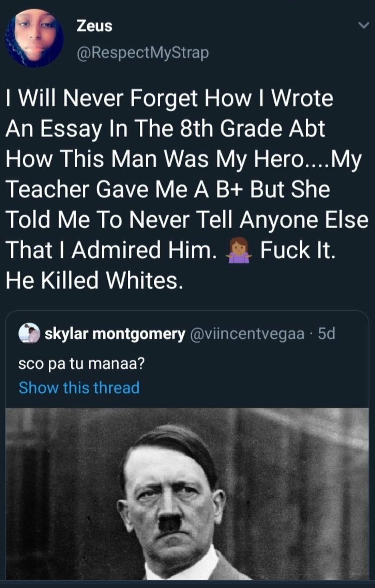Visit the @RespectMyStrap handle
Image resolution: width=375 pixels, height=588 pixels.
pos(143,53)
